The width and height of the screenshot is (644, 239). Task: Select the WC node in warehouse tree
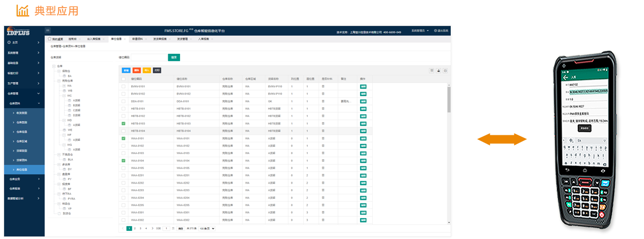click(70, 96)
